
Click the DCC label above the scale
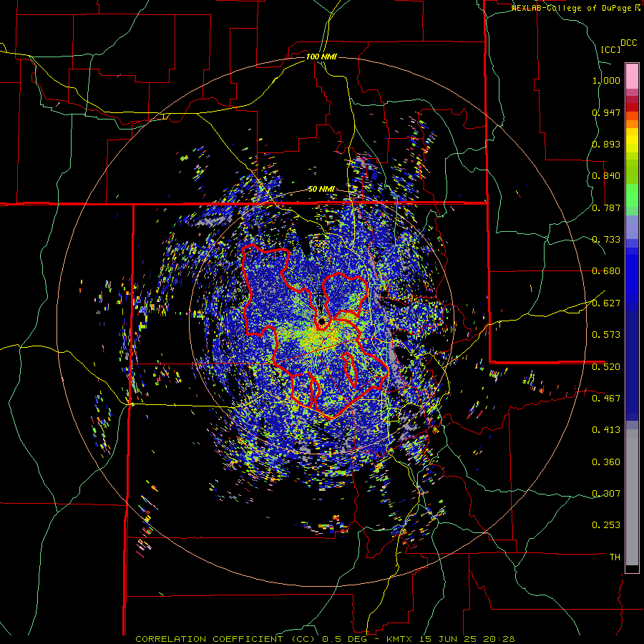pos(628,43)
